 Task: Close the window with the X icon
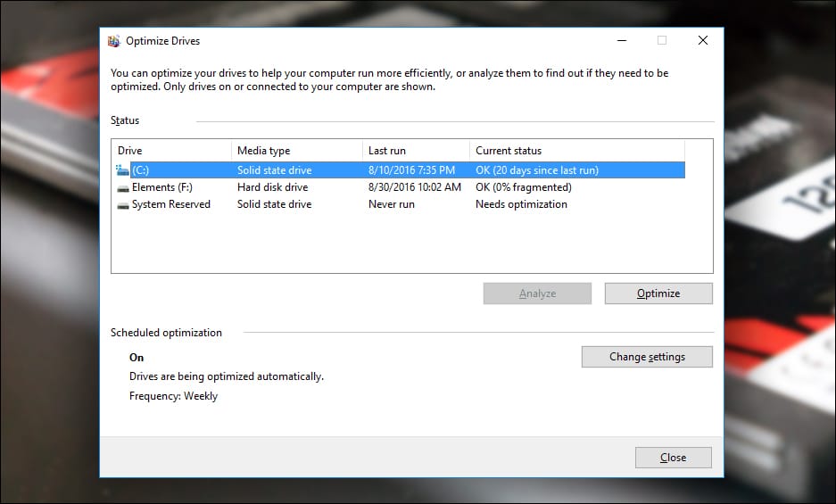(703, 40)
